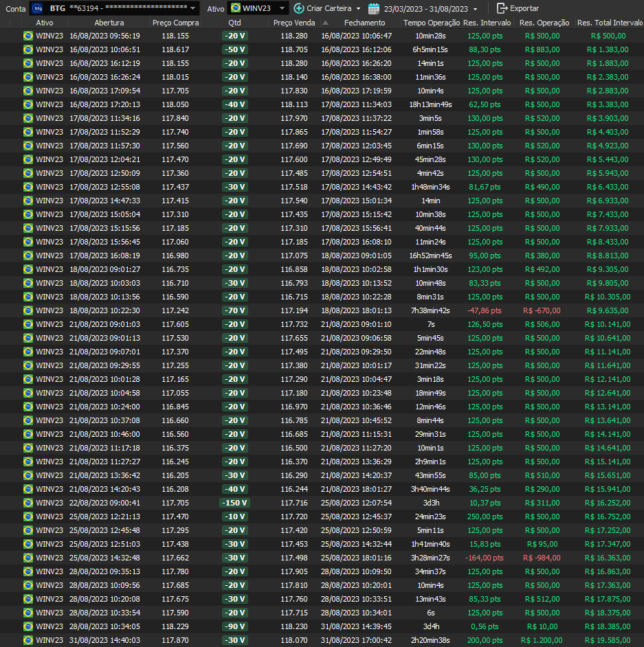Click the Fechamento column sort arrow
The width and height of the screenshot is (644, 647).
coord(325,23)
